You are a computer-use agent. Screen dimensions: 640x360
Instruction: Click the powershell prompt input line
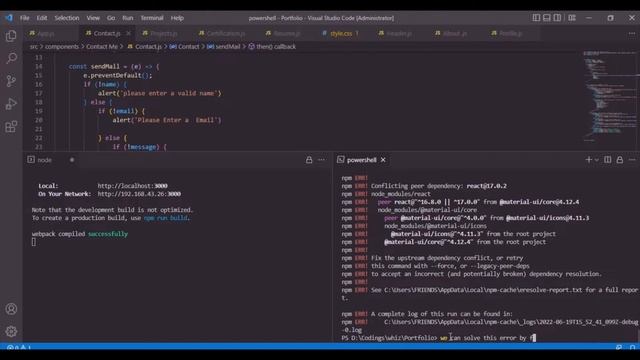(x=438, y=338)
